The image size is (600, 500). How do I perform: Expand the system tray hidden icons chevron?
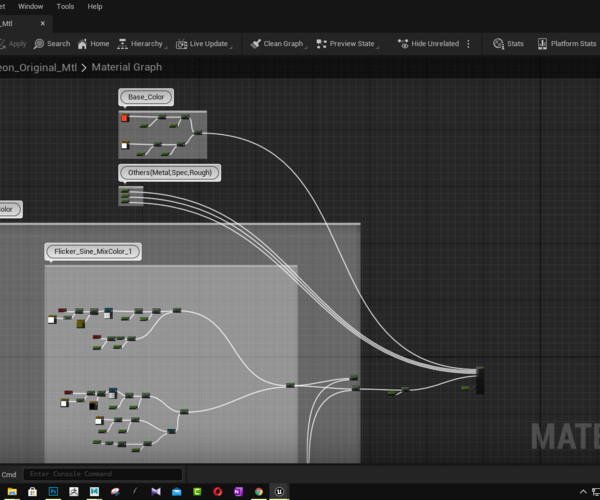tap(583, 491)
